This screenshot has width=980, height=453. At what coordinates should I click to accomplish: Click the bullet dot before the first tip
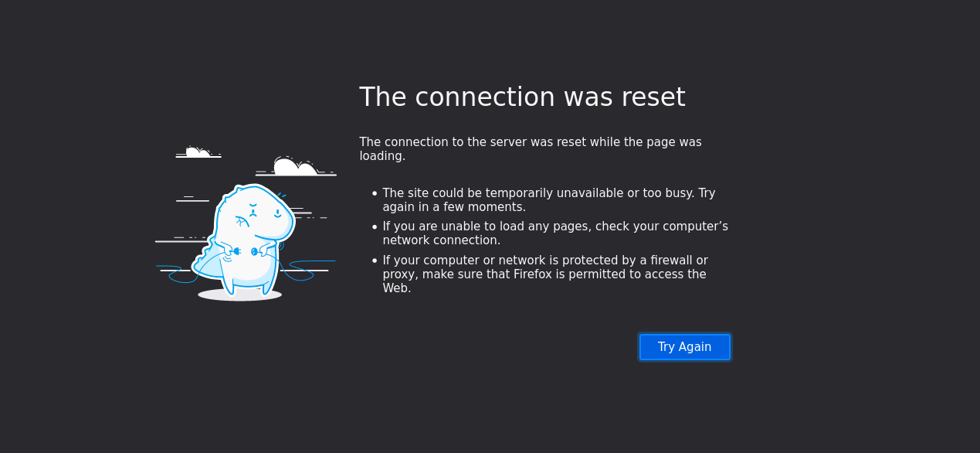[375, 194]
